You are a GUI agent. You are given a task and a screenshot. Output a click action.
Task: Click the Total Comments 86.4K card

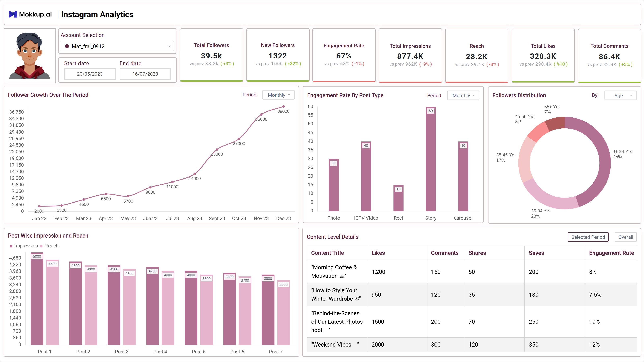pyautogui.click(x=610, y=56)
